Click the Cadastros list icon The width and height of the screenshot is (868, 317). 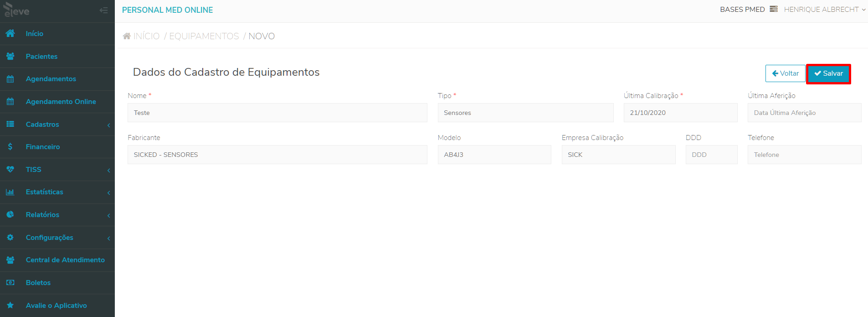pyautogui.click(x=10, y=124)
